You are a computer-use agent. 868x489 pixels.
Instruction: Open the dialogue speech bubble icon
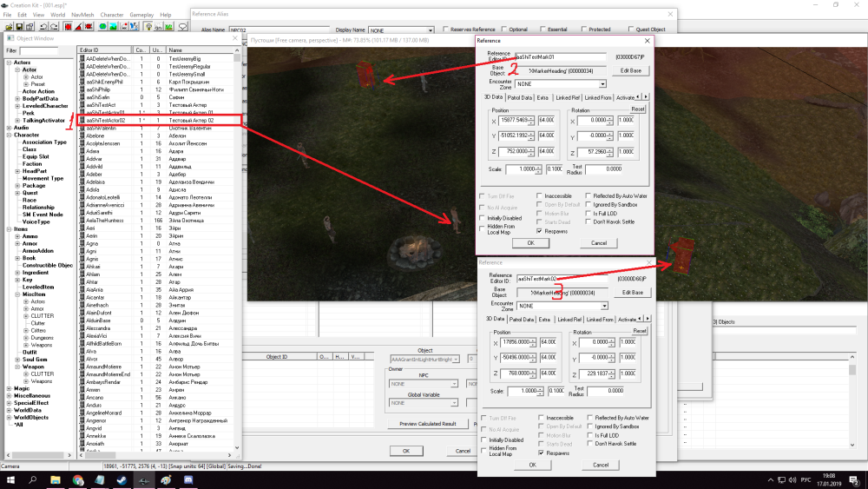[182, 27]
